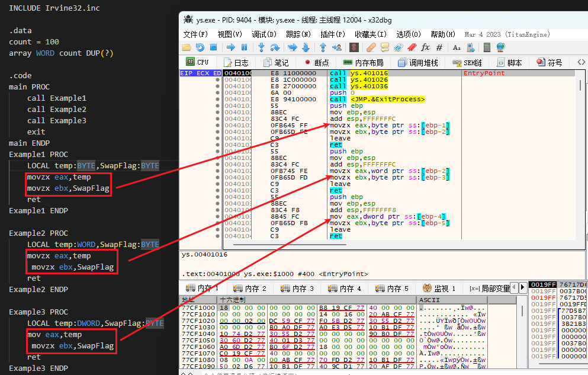Click the hash variables icon
Viewport: 588px width, 375px height.
click(439, 47)
